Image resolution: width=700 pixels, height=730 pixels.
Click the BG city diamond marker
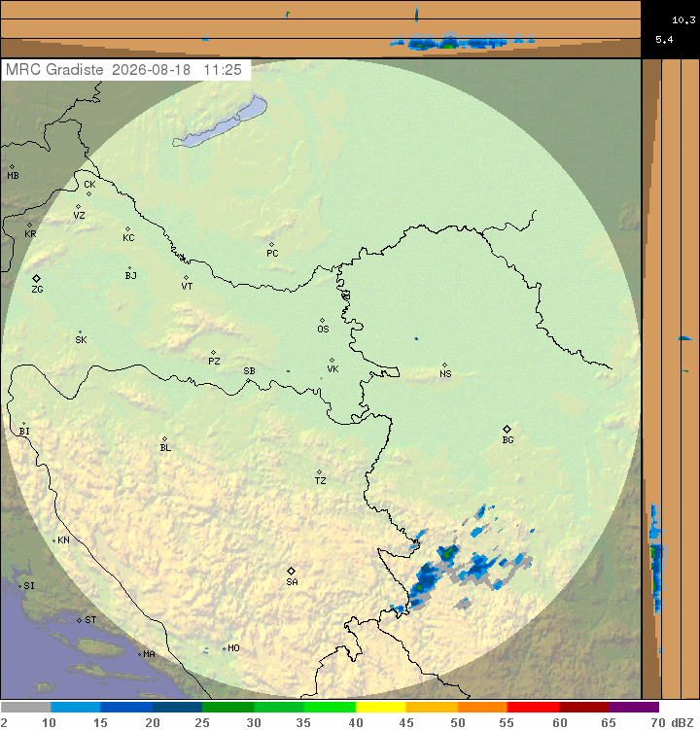click(507, 429)
